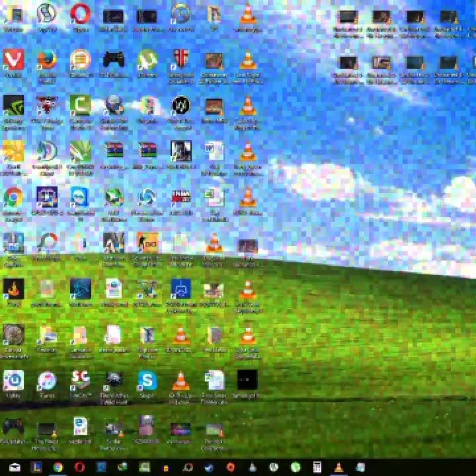Select the file icon with blue 'e' logo
Viewport: 476px width, 476px height.
click(x=80, y=426)
